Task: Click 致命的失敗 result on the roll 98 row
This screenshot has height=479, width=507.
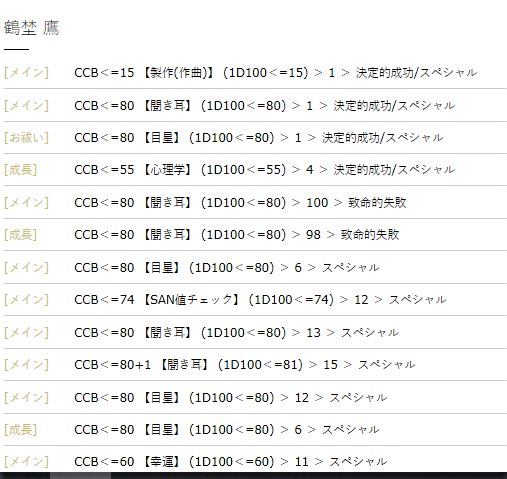Action: (370, 235)
